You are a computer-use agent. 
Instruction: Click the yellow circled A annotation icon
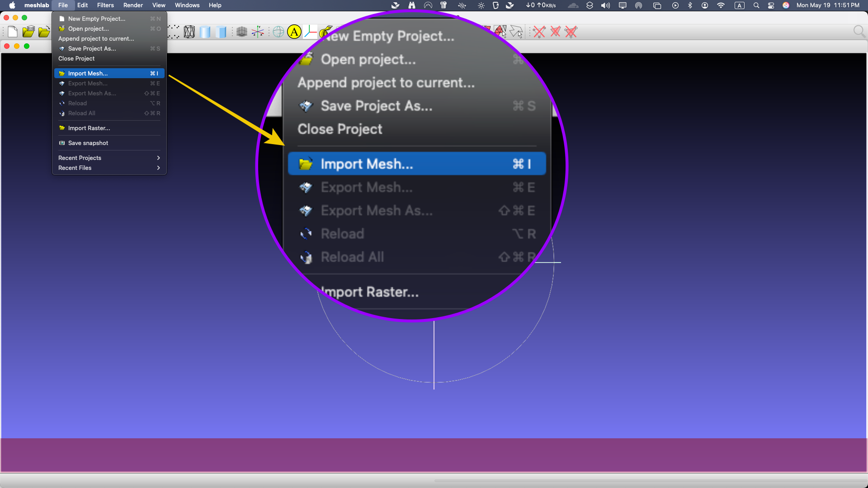(294, 32)
